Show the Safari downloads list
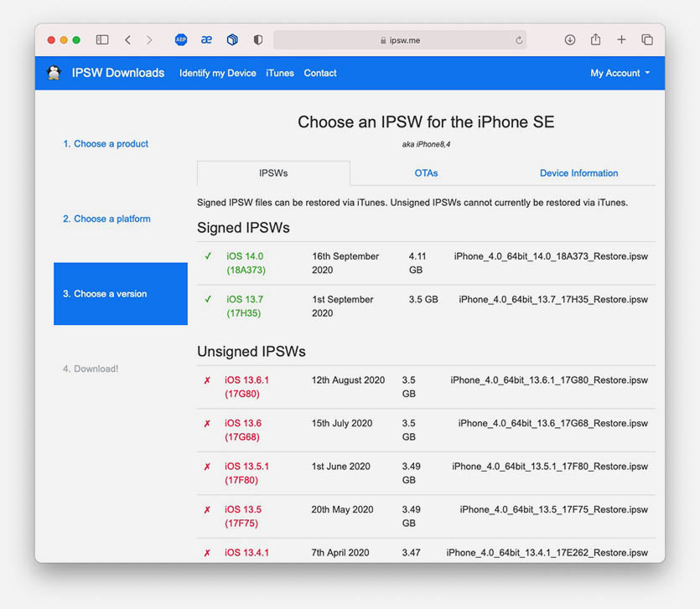The height and width of the screenshot is (609, 700). pos(570,39)
